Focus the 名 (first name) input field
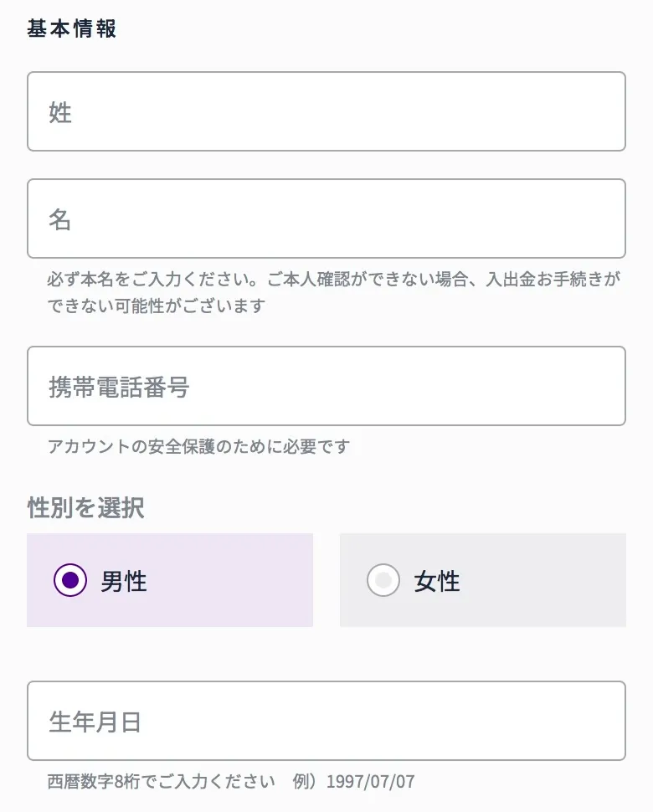Viewport: 653px width, 812px height. (x=326, y=218)
